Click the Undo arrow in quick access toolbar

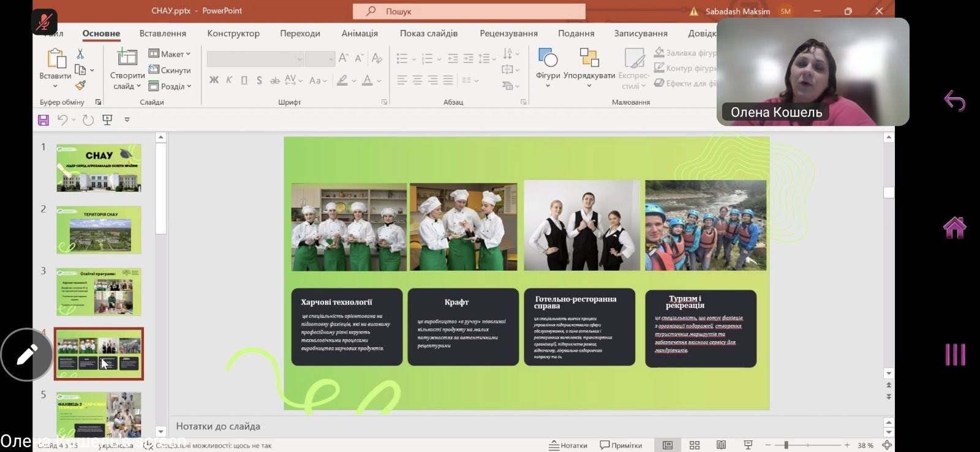(62, 120)
